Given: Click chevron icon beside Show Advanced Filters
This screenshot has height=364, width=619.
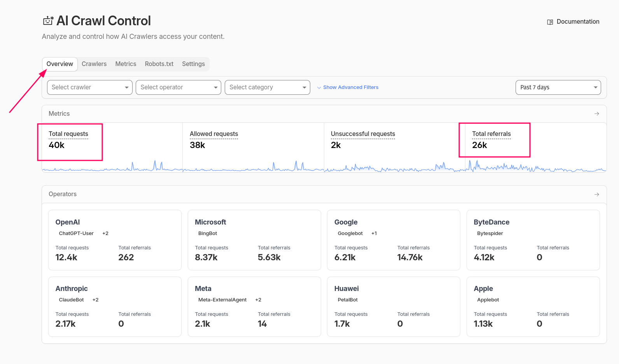Looking at the screenshot, I should click(319, 88).
